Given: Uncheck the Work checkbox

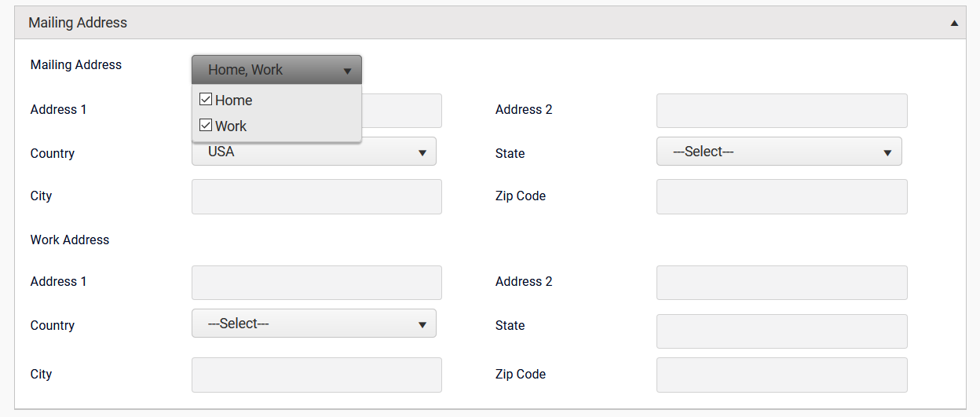Looking at the screenshot, I should [x=206, y=125].
